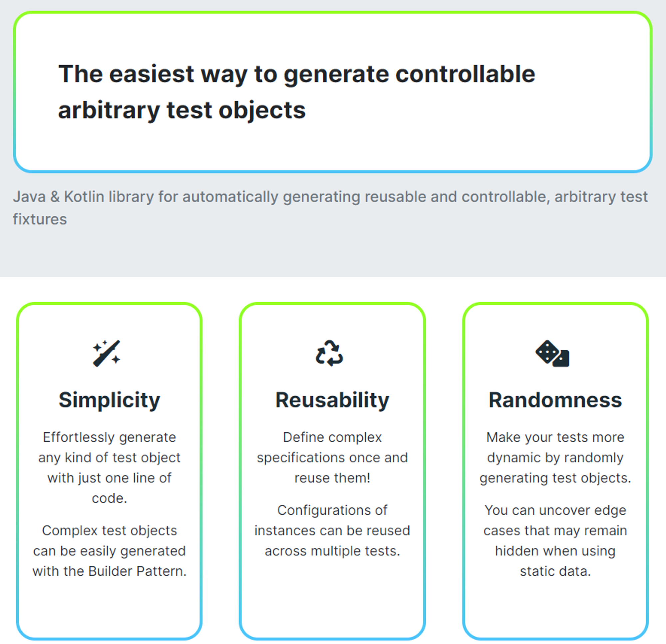Click the headline about generating controllable test objects
Screen dimensions: 666x644
297,92
